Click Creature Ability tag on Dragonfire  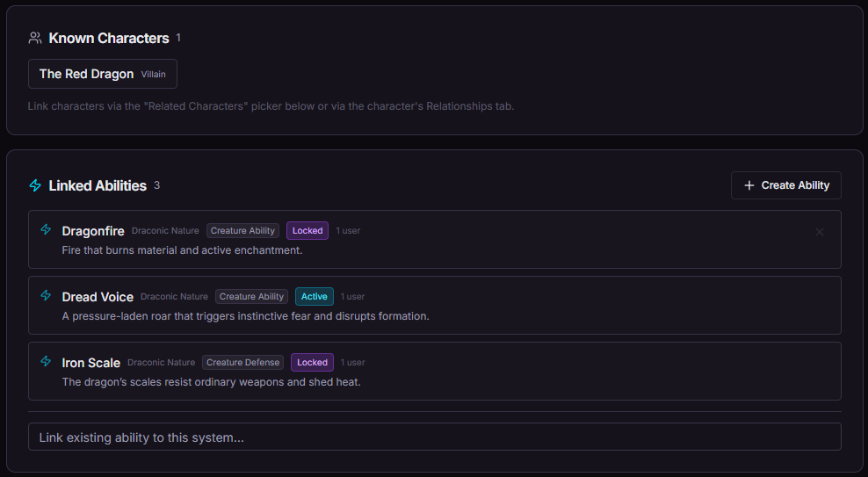(242, 231)
